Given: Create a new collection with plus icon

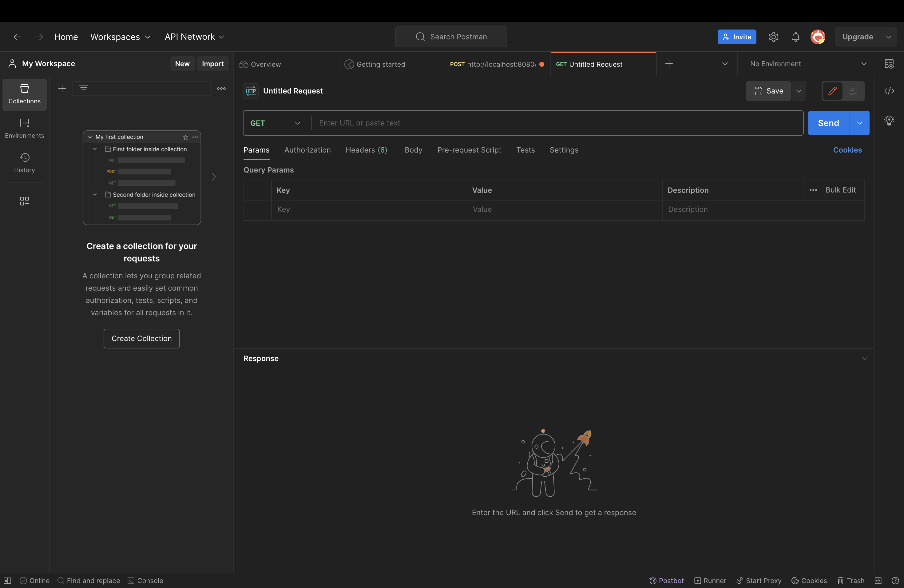Looking at the screenshot, I should [x=62, y=89].
